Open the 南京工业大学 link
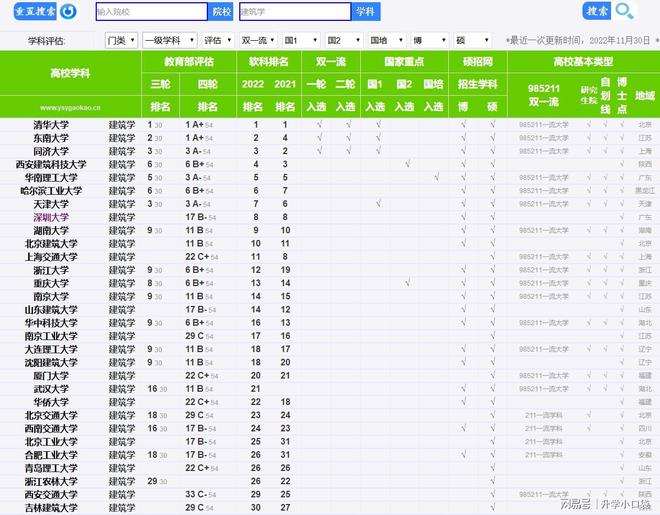 pyautogui.click(x=51, y=336)
